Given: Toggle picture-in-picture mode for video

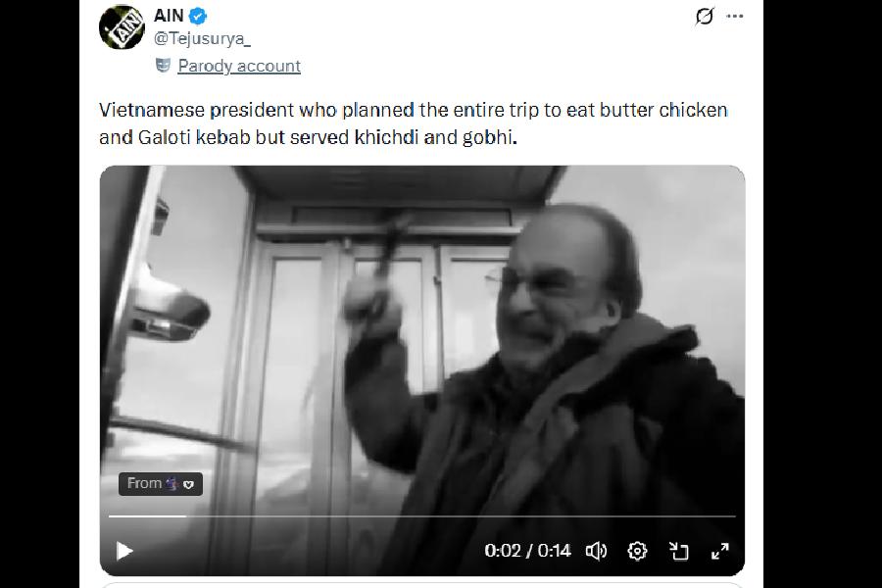Looking at the screenshot, I should 679,551.
